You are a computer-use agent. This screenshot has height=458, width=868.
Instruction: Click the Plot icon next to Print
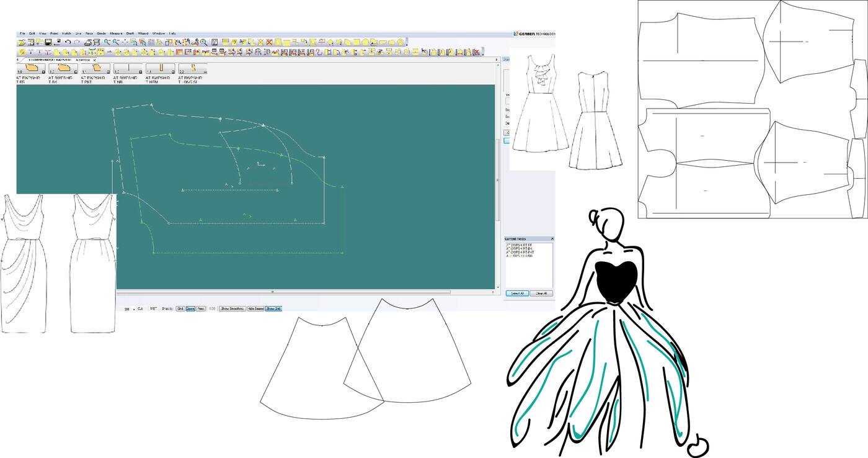[x=96, y=42]
